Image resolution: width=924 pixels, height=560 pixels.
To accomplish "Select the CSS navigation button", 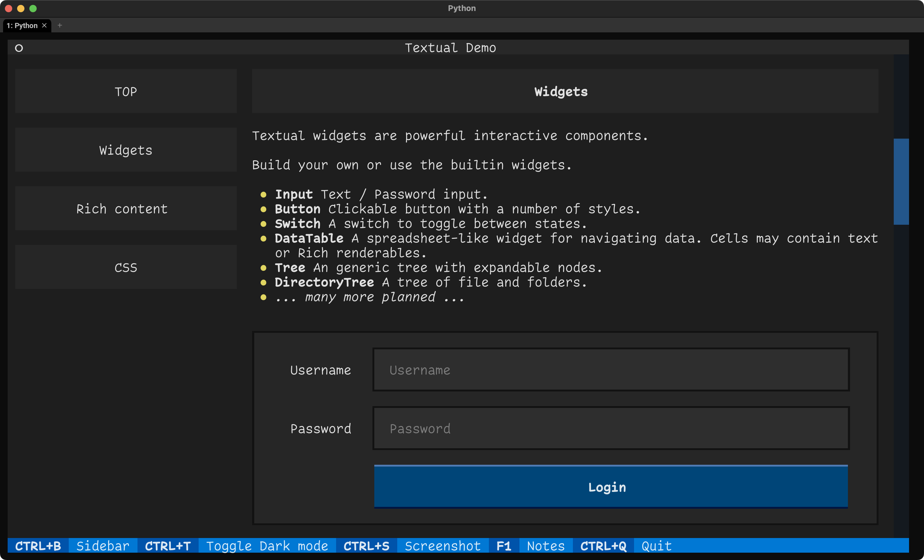I will click(126, 267).
